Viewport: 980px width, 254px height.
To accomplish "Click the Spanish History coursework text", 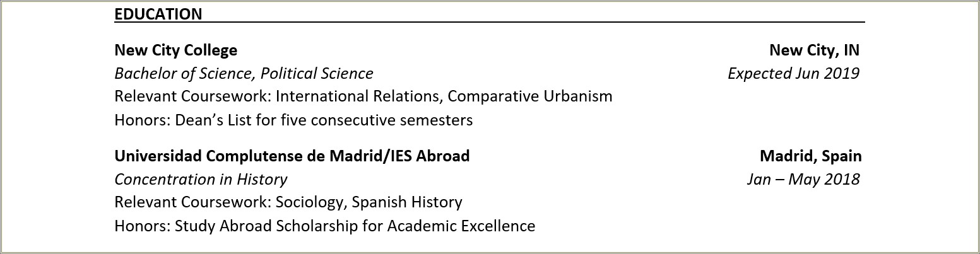I will tap(407, 202).
